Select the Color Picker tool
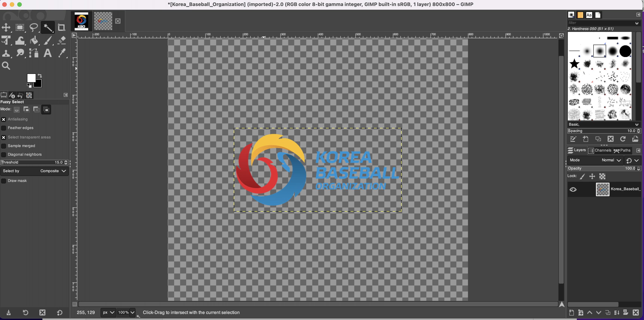 point(62,53)
